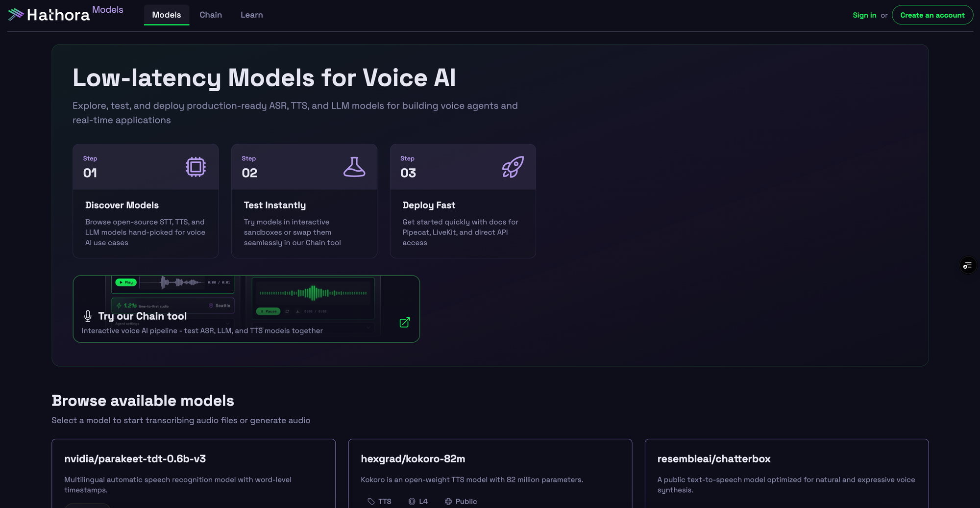Click the Step 01 label
This screenshot has width=980, height=508.
90,167
